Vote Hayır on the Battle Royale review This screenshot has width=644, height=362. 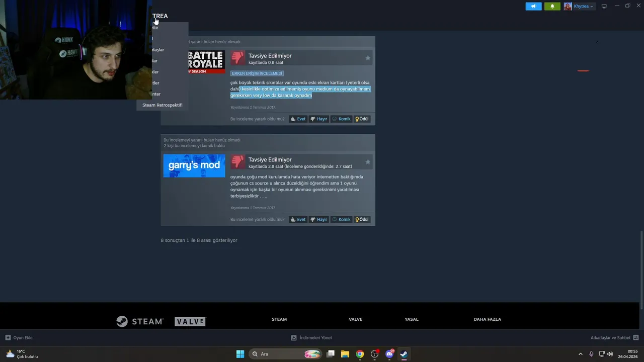(x=318, y=119)
